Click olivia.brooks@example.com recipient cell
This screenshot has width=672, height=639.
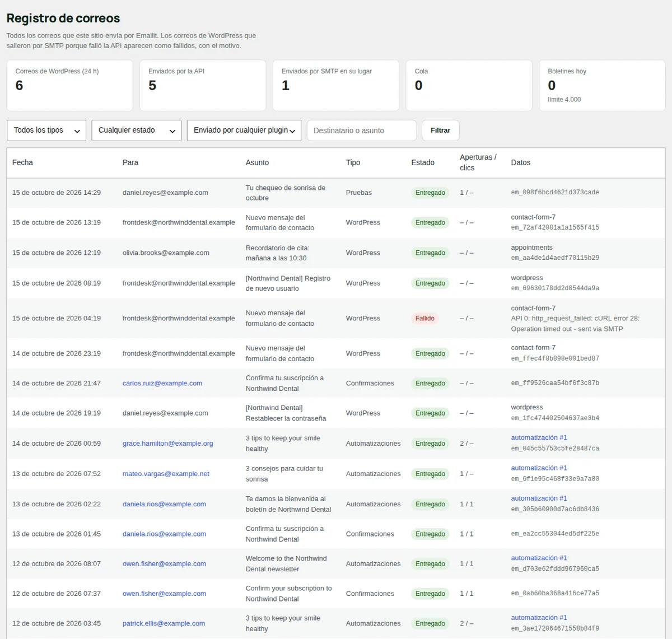click(x=166, y=253)
